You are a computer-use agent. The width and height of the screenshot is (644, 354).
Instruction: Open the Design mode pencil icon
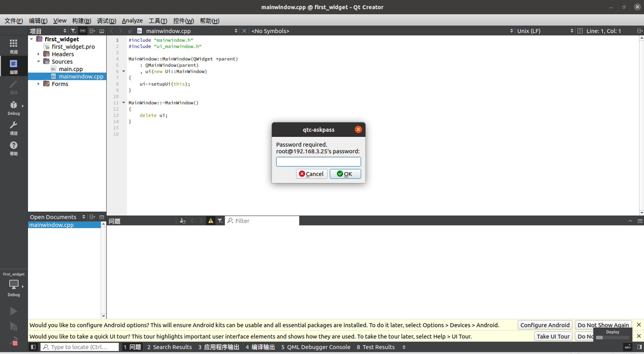click(x=14, y=87)
